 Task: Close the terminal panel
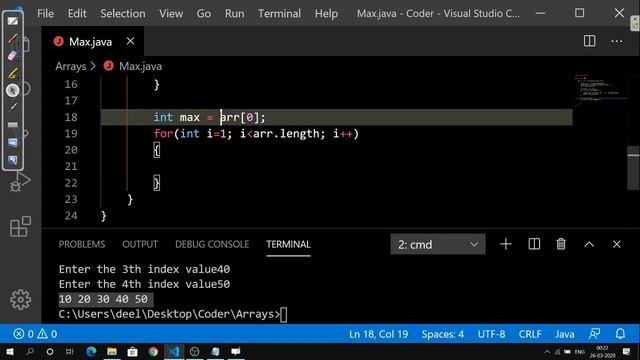616,244
